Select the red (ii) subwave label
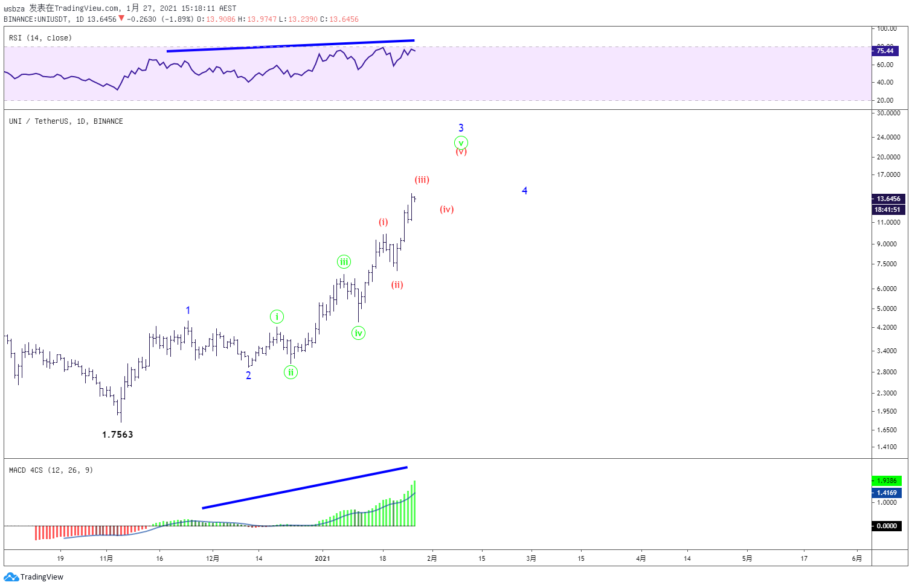The image size is (912, 588). pos(397,285)
